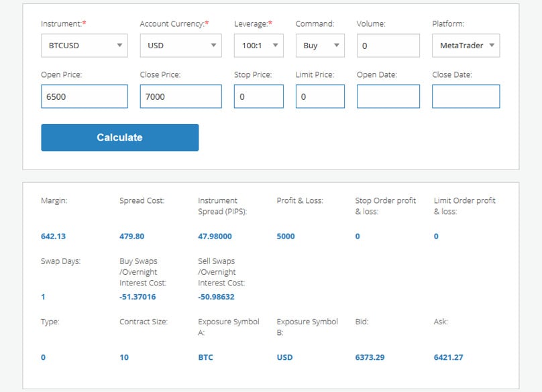This screenshot has height=392, width=542.
Task: Open the Account Currency dropdown showing USD
Action: pyautogui.click(x=181, y=46)
